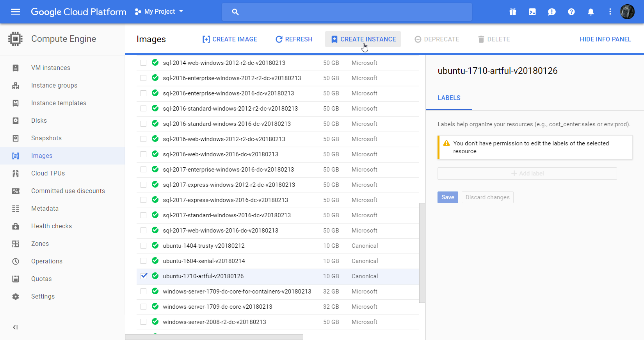The height and width of the screenshot is (340, 644).
Task: Click the Instance templates sidebar icon
Action: click(16, 103)
